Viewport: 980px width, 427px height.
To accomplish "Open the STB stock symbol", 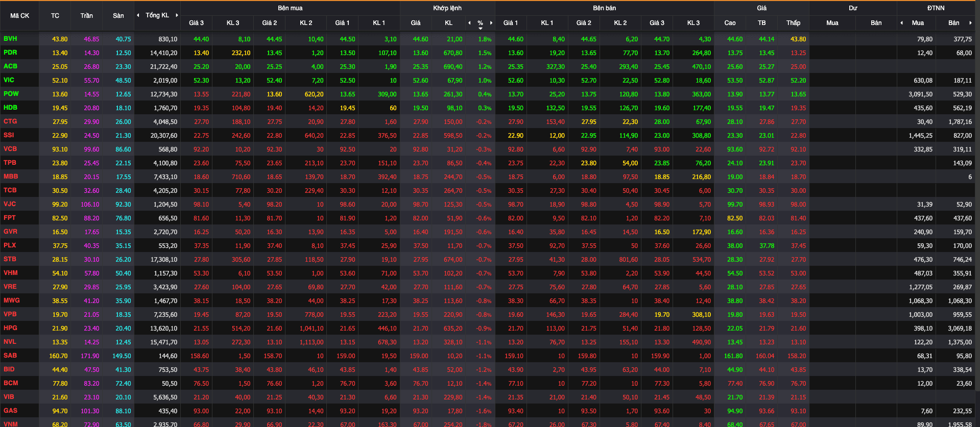I will (x=10, y=259).
